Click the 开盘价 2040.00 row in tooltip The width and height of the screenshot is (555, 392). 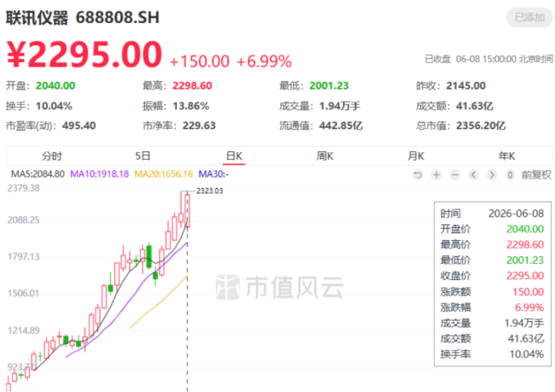pyautogui.click(x=492, y=229)
